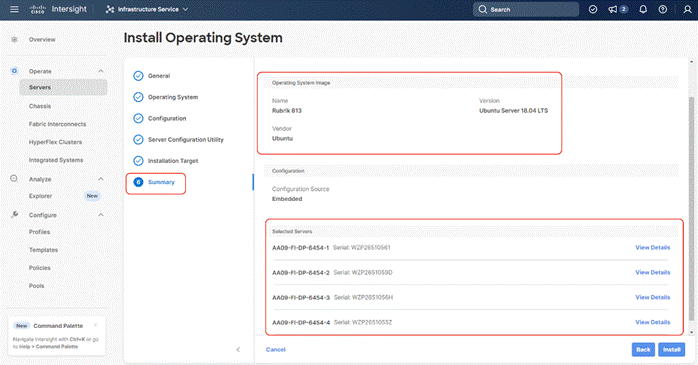Click the scrollbar up arrow
The height and width of the screenshot is (365, 698).
coord(691,62)
